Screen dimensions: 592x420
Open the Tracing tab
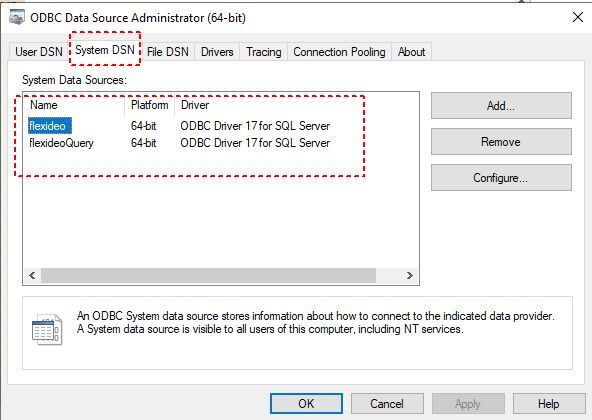(264, 52)
